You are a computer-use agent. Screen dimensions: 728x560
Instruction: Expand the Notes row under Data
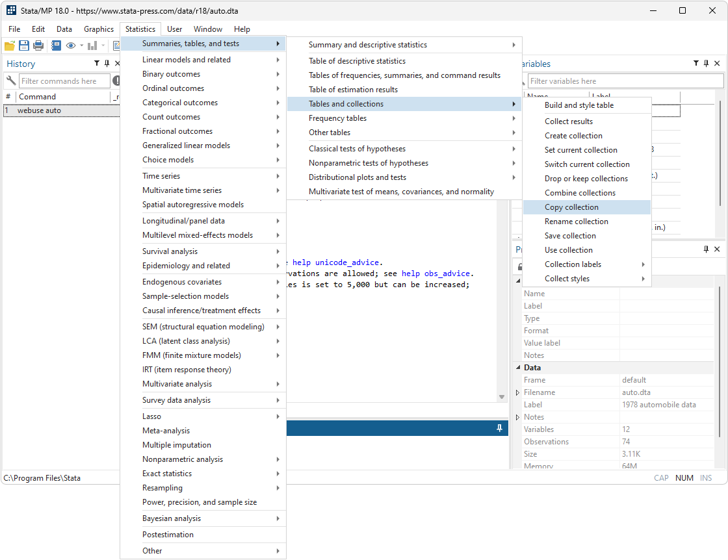[517, 417]
